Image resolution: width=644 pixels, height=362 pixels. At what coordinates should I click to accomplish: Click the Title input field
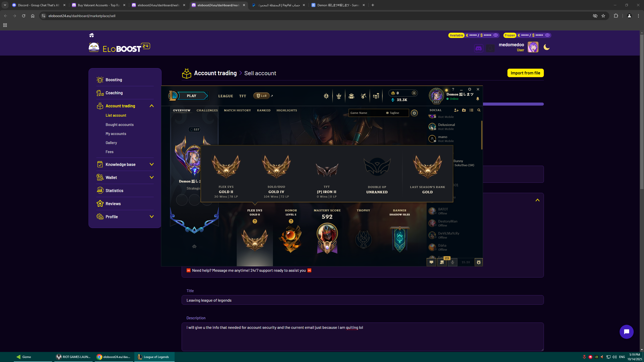click(x=363, y=300)
